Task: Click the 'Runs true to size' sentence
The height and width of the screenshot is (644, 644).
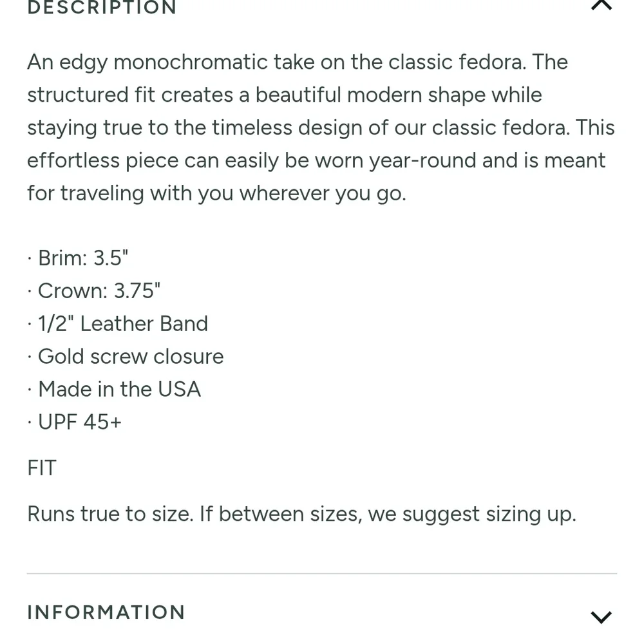Action: (109, 514)
